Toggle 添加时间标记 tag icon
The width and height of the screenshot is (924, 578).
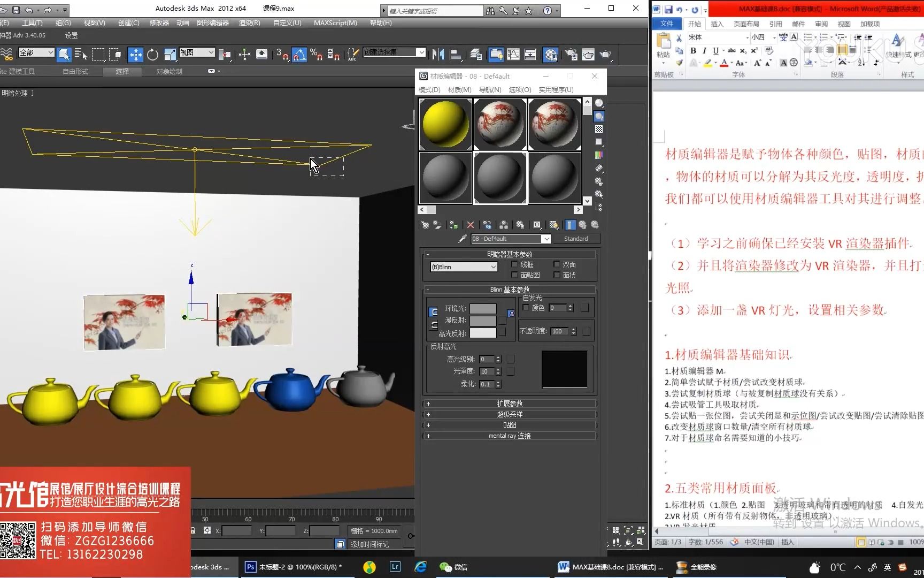pos(340,544)
